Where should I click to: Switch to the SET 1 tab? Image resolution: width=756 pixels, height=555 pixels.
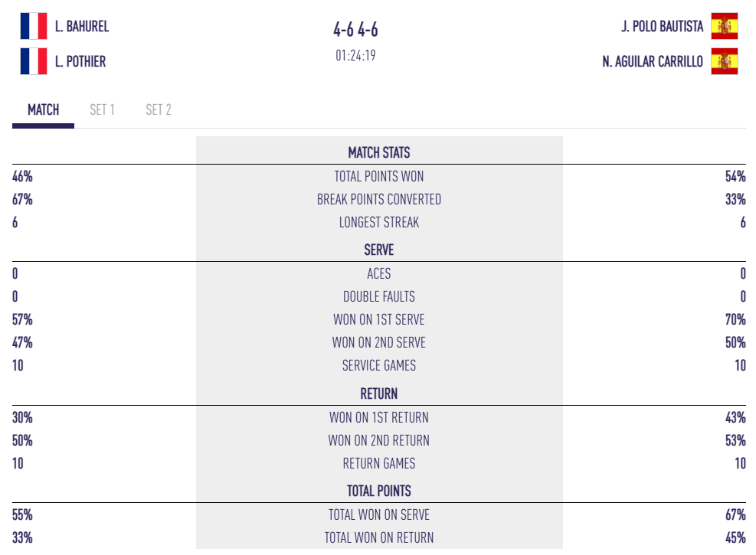click(x=102, y=109)
